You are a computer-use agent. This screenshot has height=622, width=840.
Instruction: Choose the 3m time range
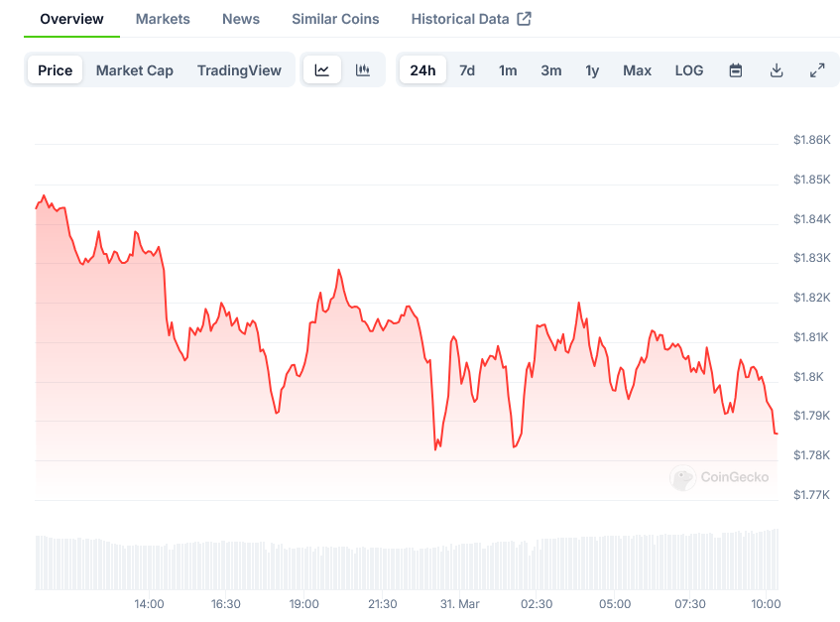(551, 70)
